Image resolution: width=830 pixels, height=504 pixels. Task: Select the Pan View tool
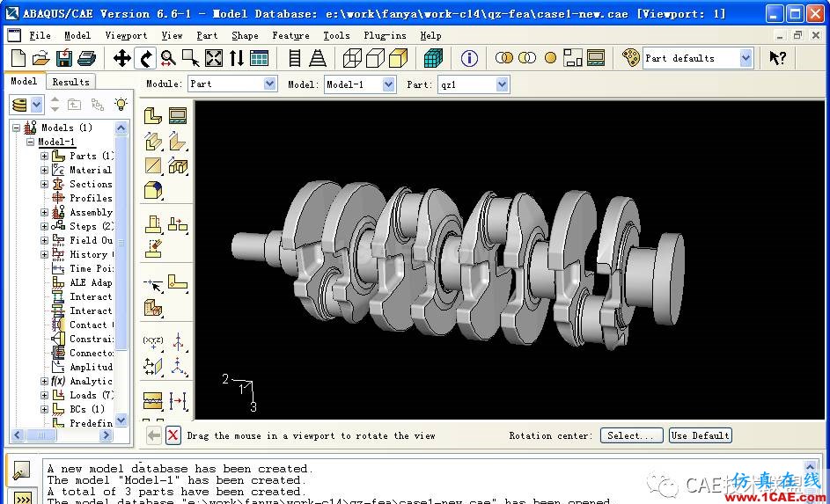point(122,58)
